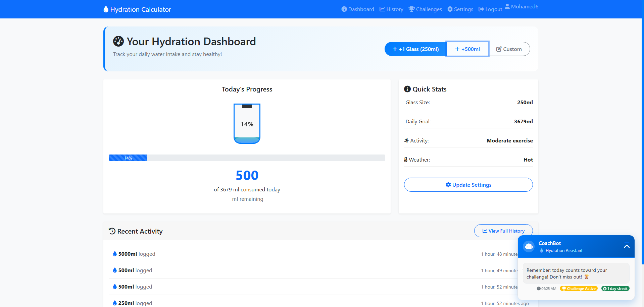Click the drop icon beside 5000ml logged
The width and height of the screenshot is (644, 307).
(115, 254)
